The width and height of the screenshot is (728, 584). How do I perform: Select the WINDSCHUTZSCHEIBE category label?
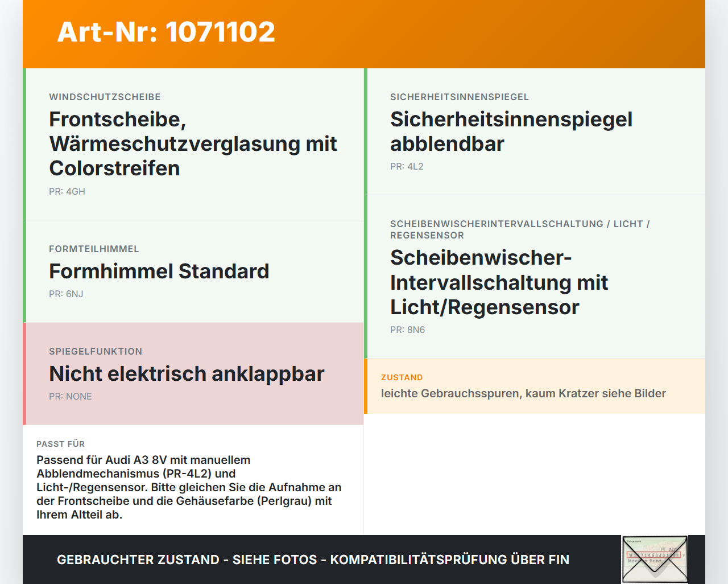click(105, 97)
